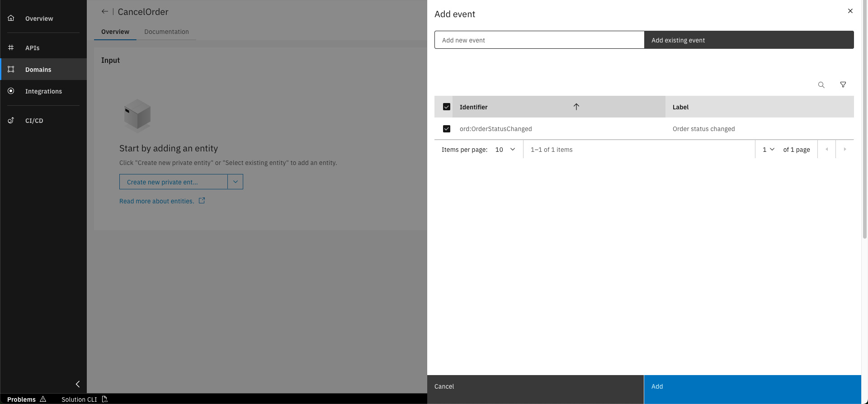Toggle the select-all checkbox in header
The height and width of the screenshot is (404, 868).
coord(447,107)
